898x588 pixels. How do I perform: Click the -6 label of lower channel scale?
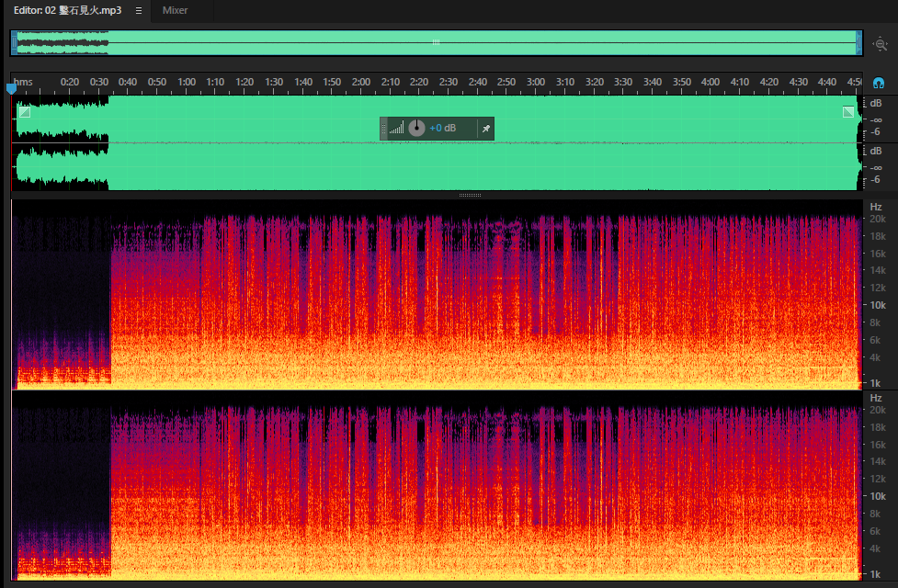point(876,180)
